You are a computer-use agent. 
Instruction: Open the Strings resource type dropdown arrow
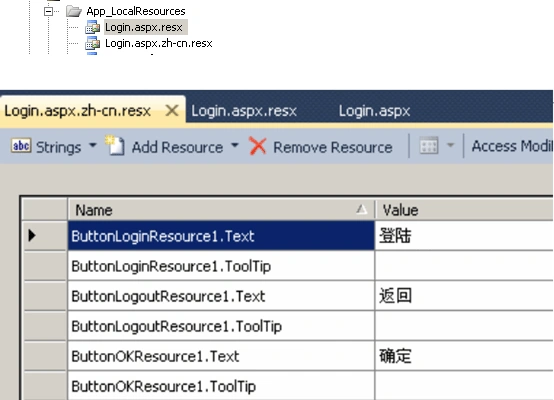click(93, 145)
